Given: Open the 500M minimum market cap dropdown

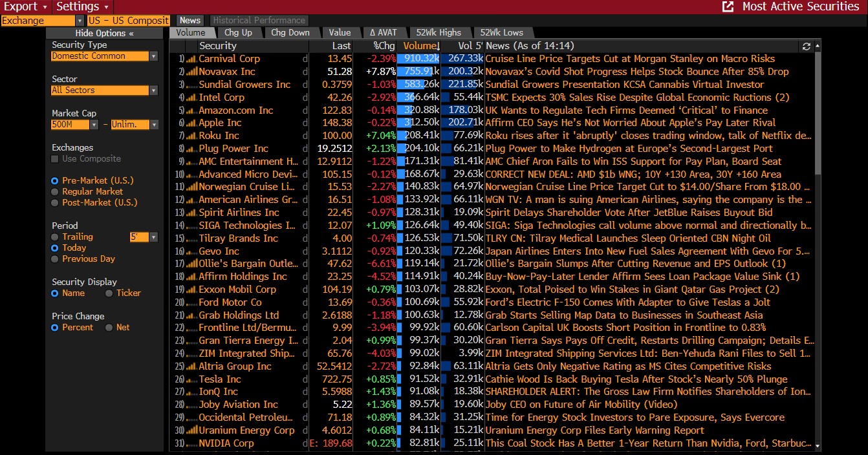Looking at the screenshot, I should (94, 125).
